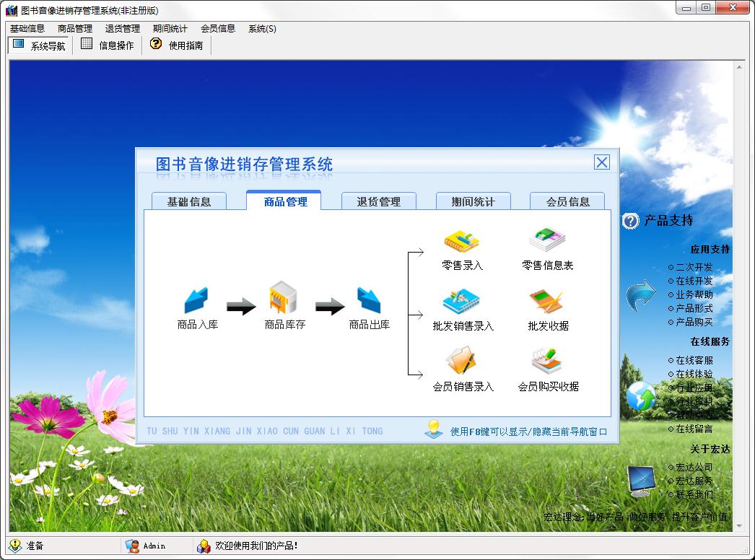The width and height of the screenshot is (755, 560).
Task: Click the 在线开发 link
Action: click(x=694, y=281)
